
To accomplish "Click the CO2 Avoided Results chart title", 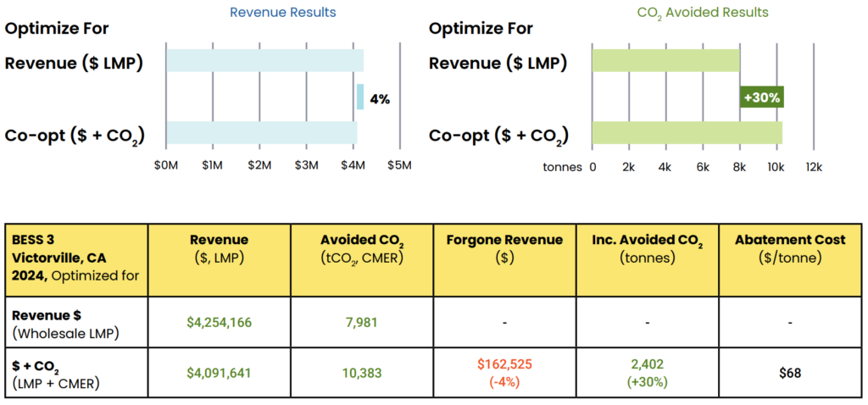I will point(703,13).
